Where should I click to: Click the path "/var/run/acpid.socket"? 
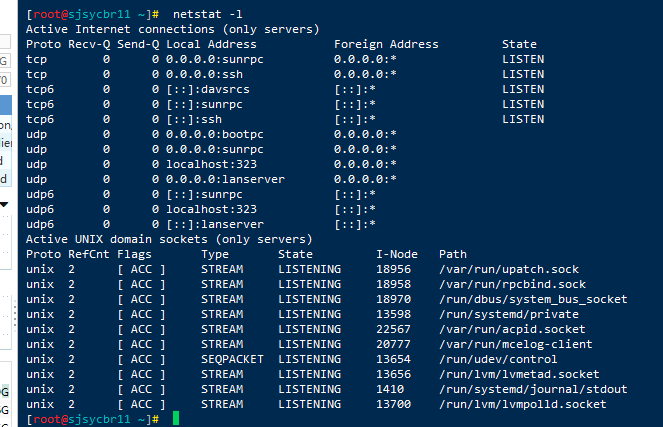pyautogui.click(x=512, y=329)
